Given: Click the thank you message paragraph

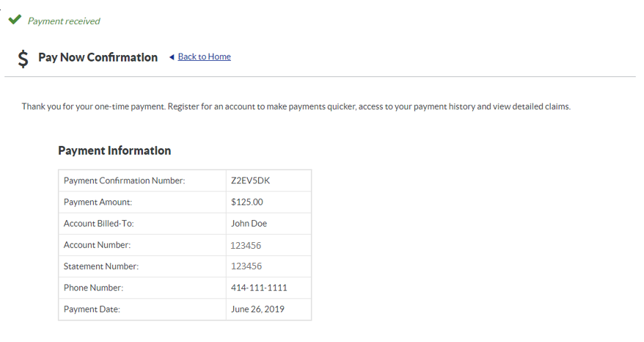Looking at the screenshot, I should pos(296,106).
